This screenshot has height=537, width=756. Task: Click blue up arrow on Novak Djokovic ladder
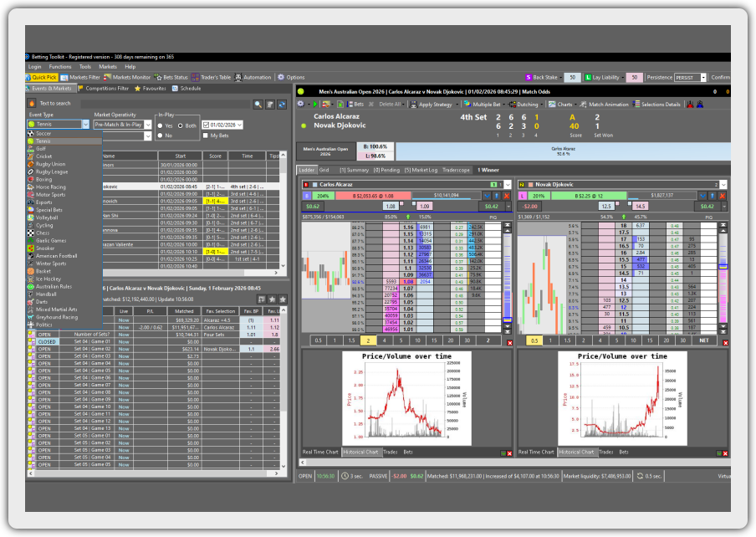[x=713, y=196]
